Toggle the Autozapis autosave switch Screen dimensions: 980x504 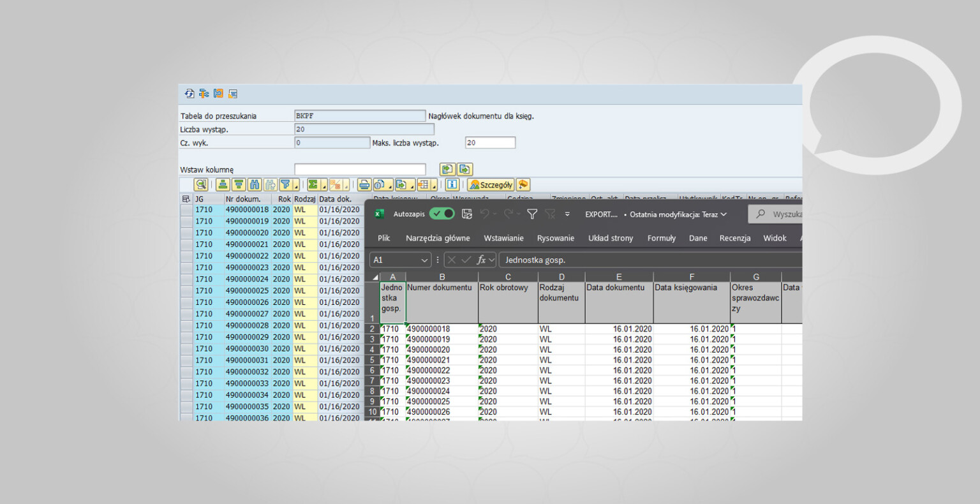click(442, 214)
